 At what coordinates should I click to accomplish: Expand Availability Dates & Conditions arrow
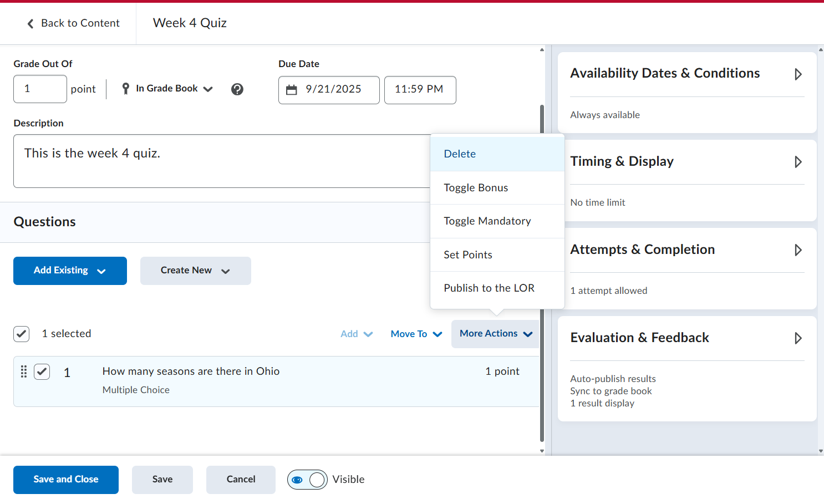pyautogui.click(x=798, y=74)
